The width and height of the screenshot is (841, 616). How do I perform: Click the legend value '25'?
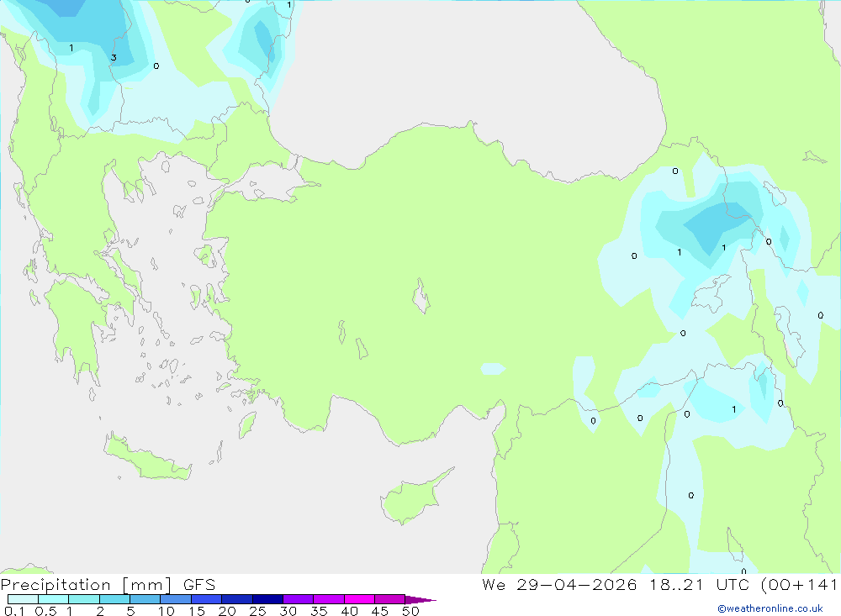tap(257, 611)
